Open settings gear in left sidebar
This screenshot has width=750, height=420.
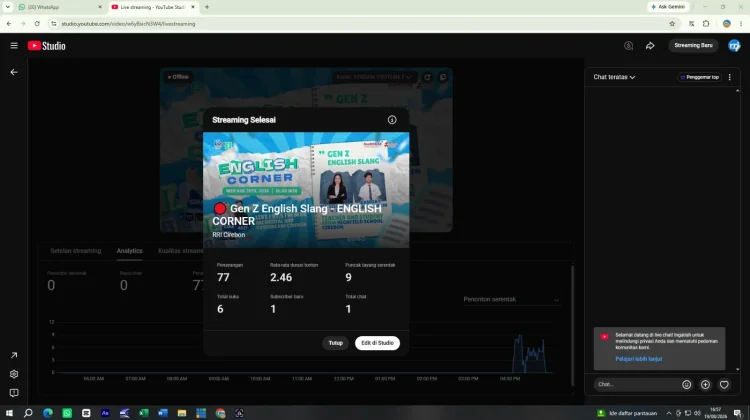point(14,374)
